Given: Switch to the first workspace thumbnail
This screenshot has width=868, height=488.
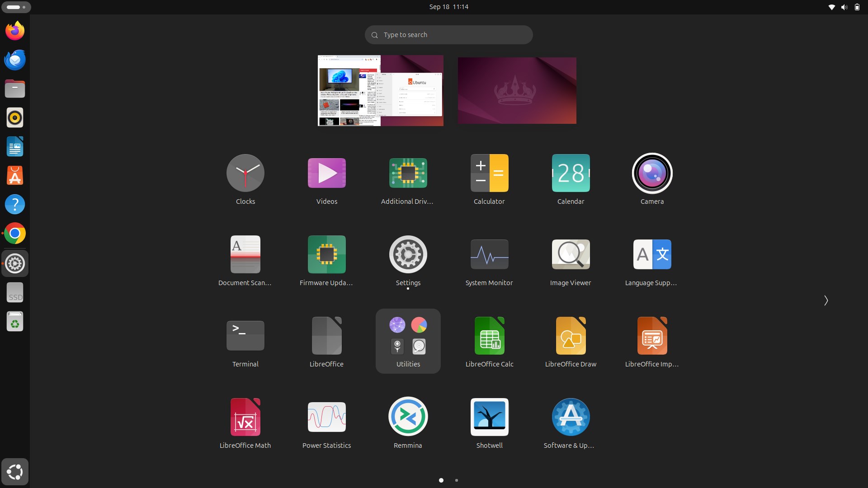Looking at the screenshot, I should point(380,90).
